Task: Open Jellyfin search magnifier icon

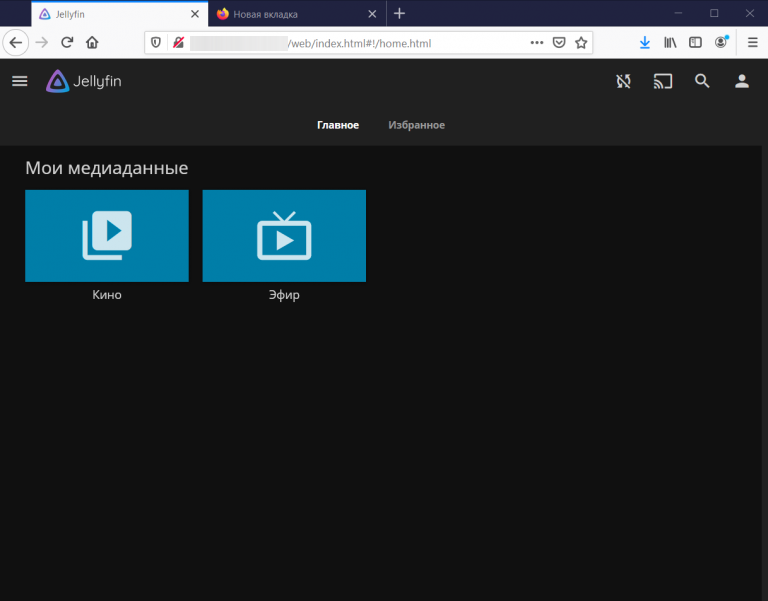Action: pyautogui.click(x=702, y=82)
